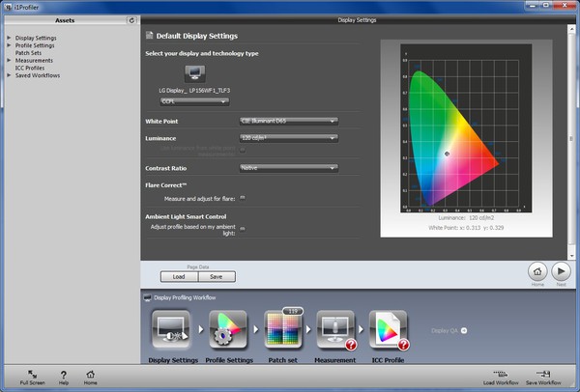
Task: Select the LG Display monitor icon
Action: point(195,73)
